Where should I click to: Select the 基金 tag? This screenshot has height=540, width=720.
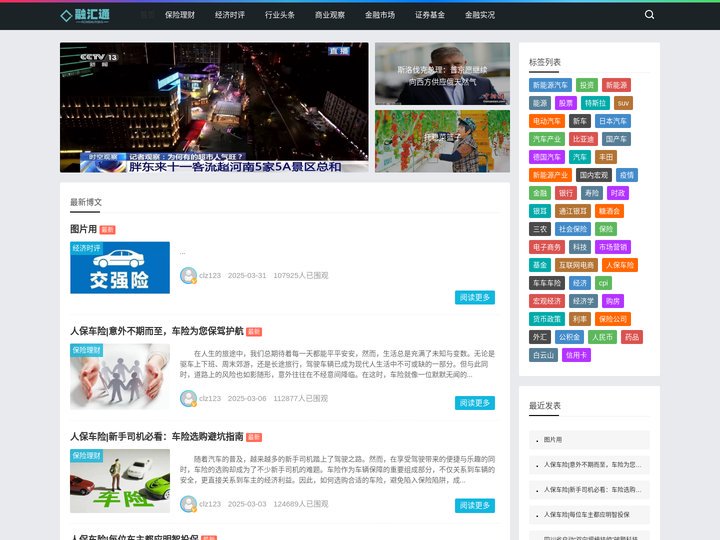pyautogui.click(x=540, y=265)
